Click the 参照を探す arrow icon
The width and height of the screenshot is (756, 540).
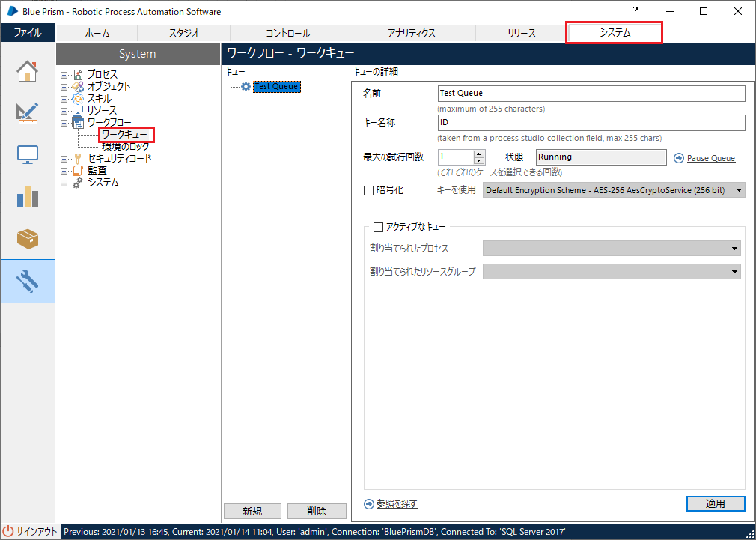pyautogui.click(x=369, y=504)
